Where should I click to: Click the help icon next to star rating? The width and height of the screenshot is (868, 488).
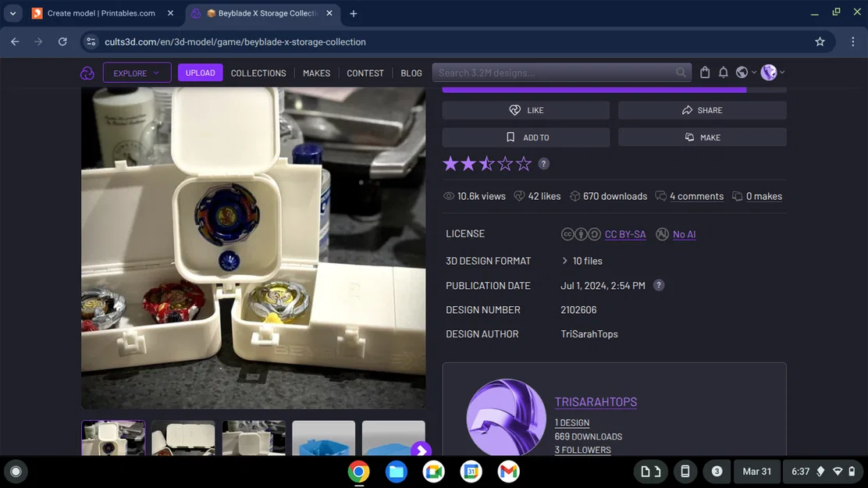(543, 163)
